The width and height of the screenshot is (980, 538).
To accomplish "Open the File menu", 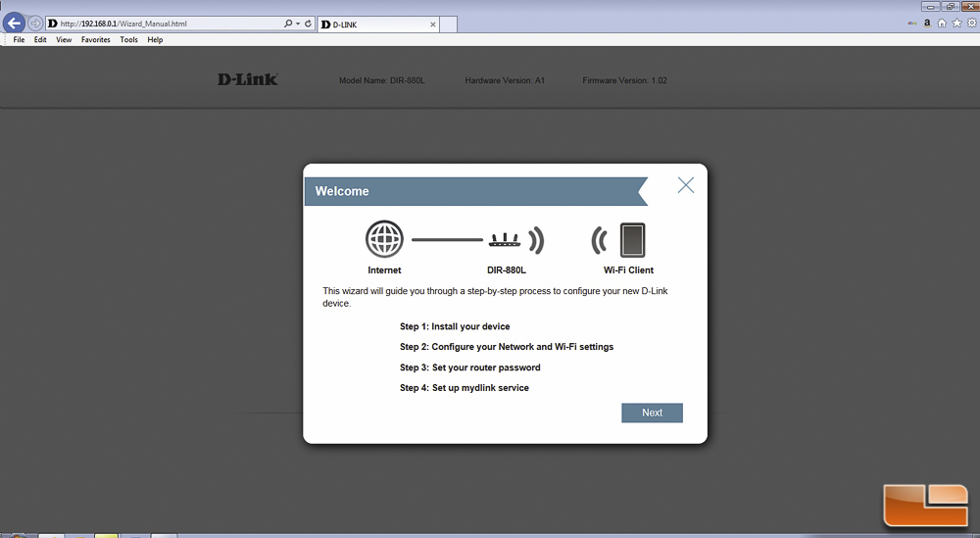I will 19,39.
